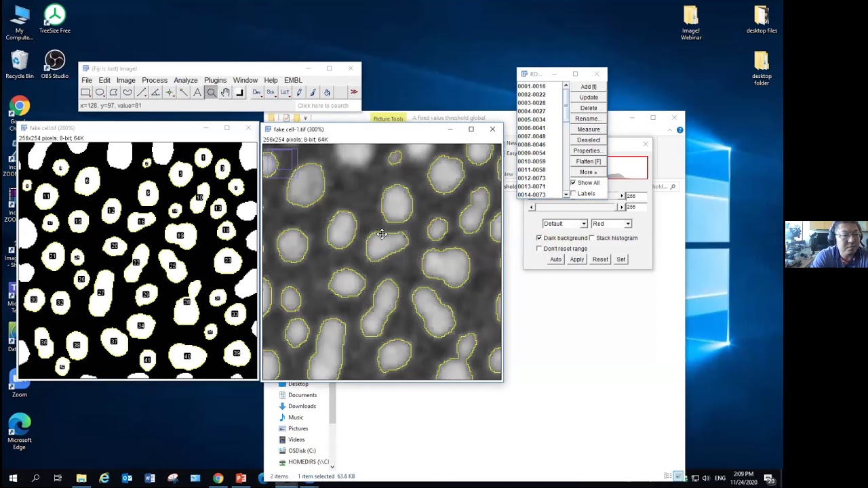
Task: Select the Pencil tool
Action: tap(298, 92)
